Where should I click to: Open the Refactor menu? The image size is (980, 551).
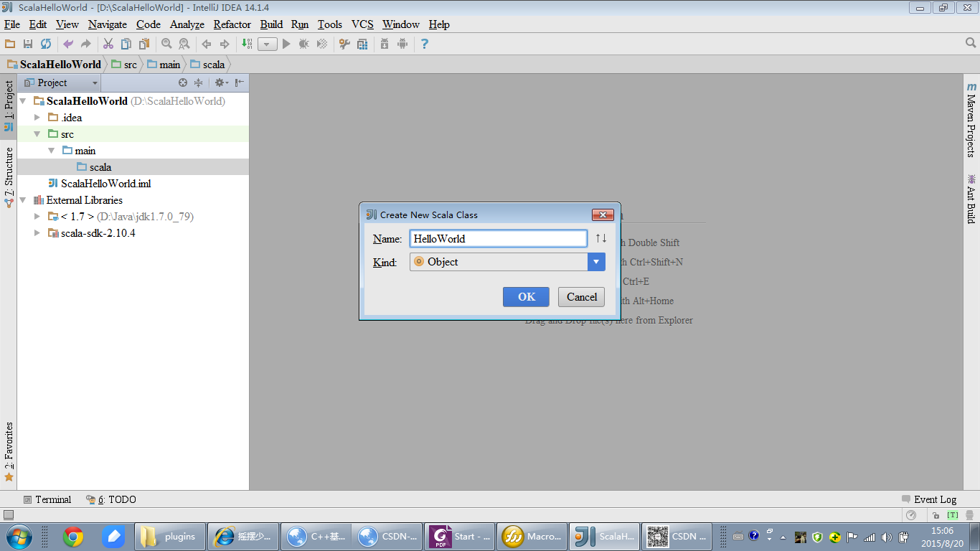coord(232,24)
